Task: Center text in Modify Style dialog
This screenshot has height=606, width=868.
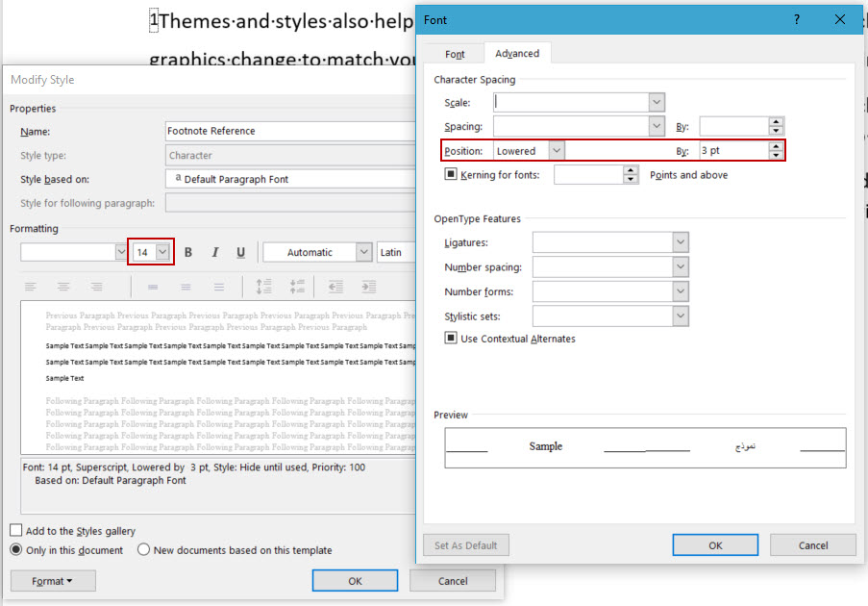Action: pos(63,287)
